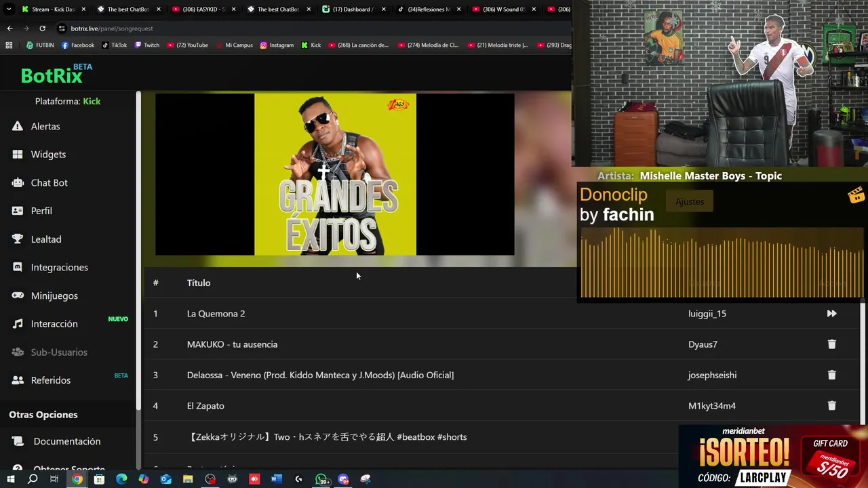Open the Integraciones icon
Screen dimensions: 868x488
(x=18, y=267)
